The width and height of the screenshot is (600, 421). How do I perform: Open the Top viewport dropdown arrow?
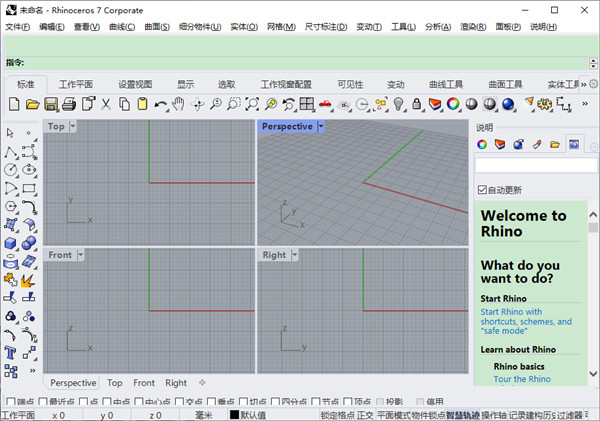73,126
